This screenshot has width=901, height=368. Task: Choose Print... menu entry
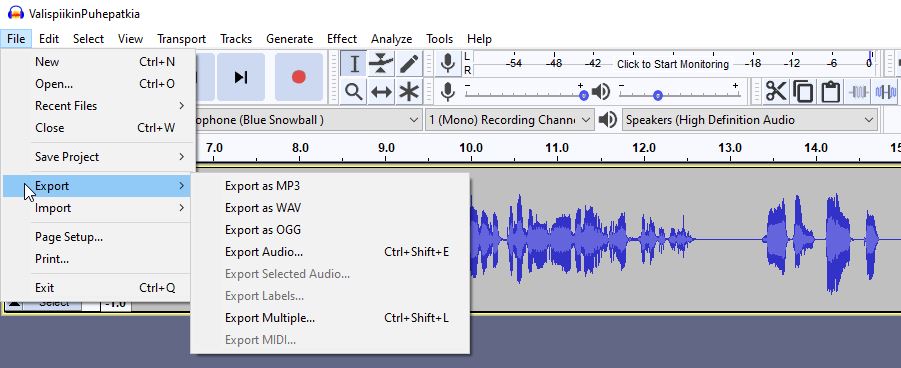coord(97,259)
